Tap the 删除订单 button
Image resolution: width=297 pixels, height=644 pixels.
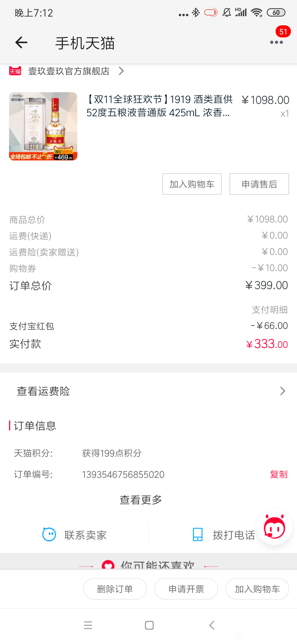(115, 589)
